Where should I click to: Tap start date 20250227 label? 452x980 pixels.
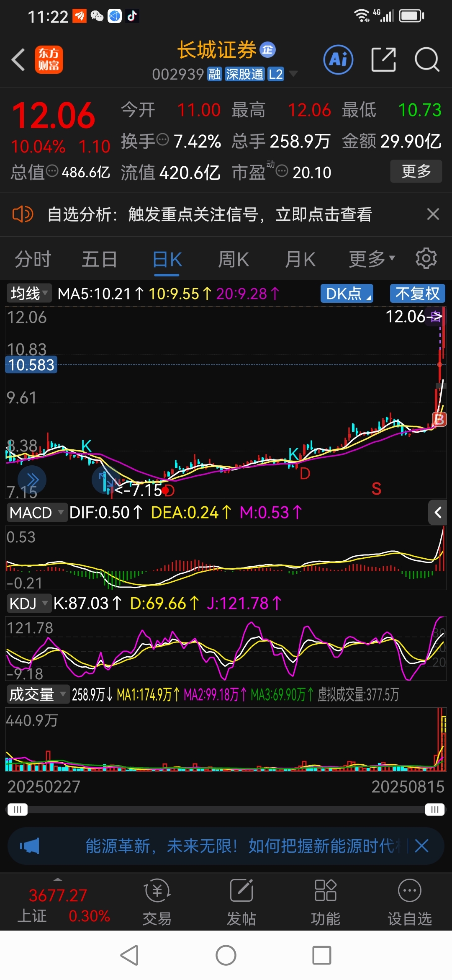pyautogui.click(x=44, y=787)
